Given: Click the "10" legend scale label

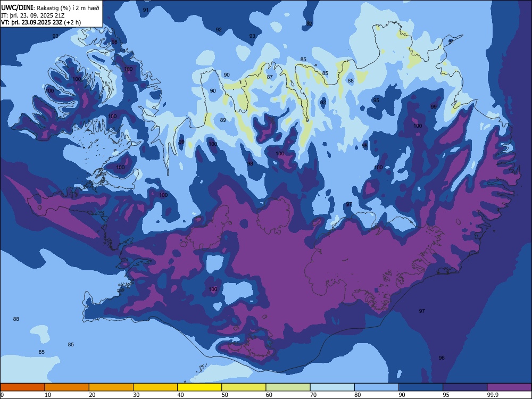Looking at the screenshot, I should point(48,395).
